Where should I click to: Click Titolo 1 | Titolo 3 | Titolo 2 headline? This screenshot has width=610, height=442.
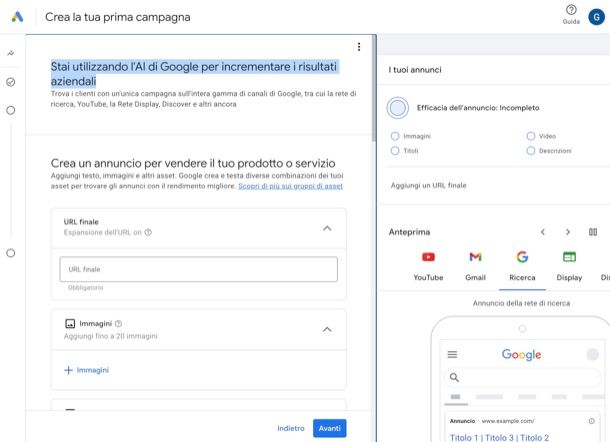[499, 437]
